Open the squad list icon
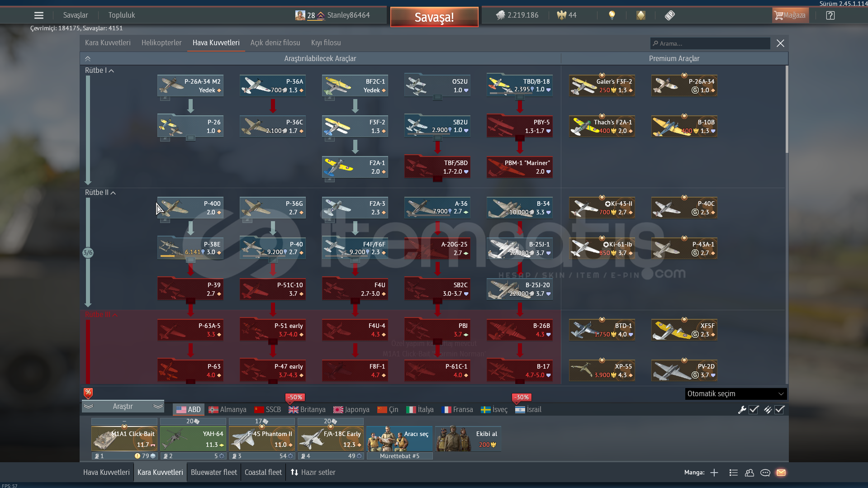The image size is (868, 488). (734, 473)
